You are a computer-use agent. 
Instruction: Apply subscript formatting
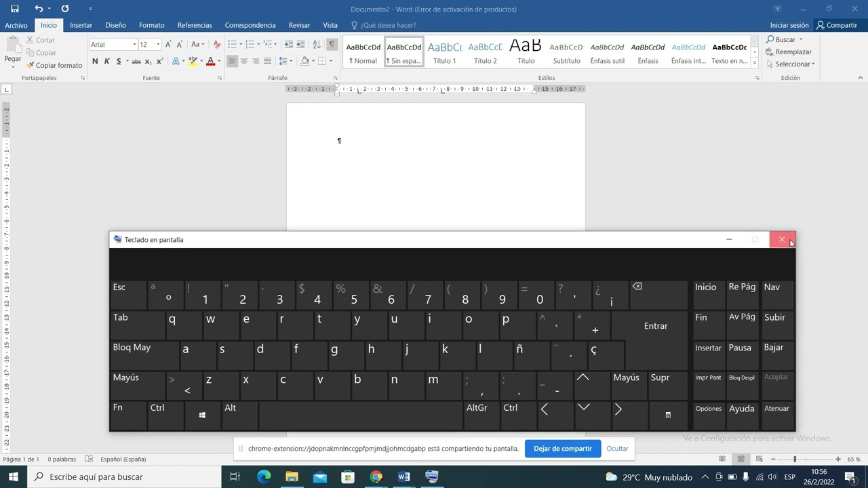coord(148,61)
